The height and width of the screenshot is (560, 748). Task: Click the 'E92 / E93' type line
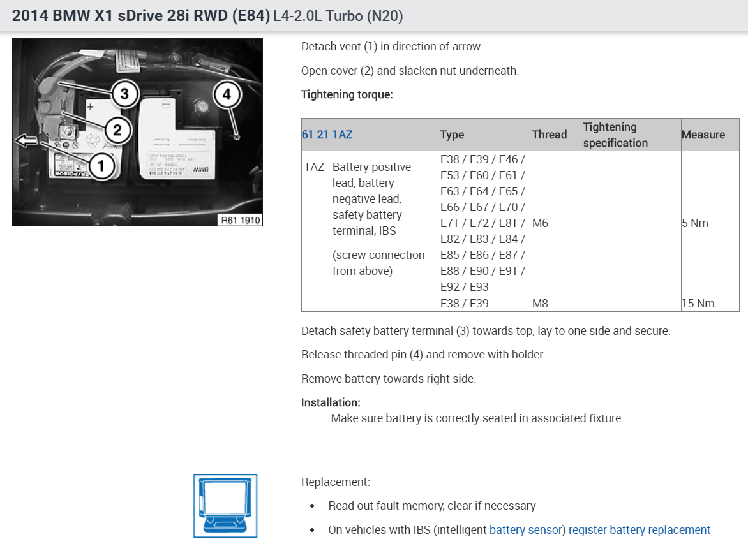tap(465, 287)
